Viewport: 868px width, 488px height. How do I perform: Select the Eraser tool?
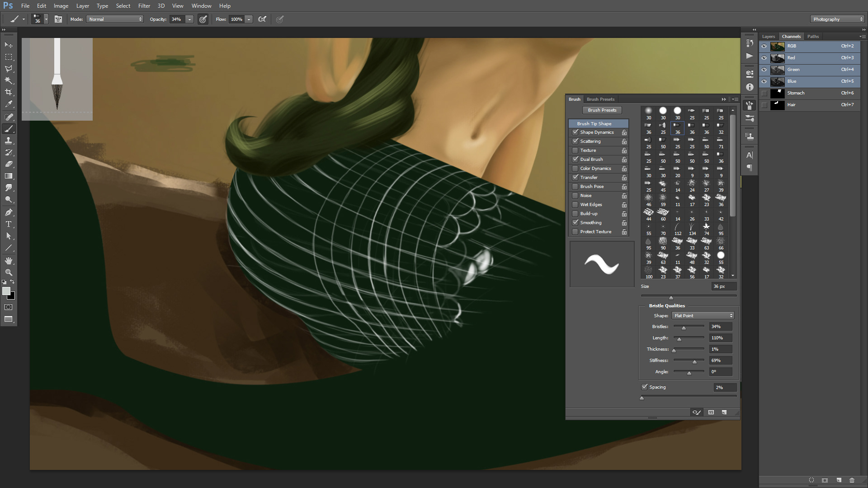coord(9,164)
